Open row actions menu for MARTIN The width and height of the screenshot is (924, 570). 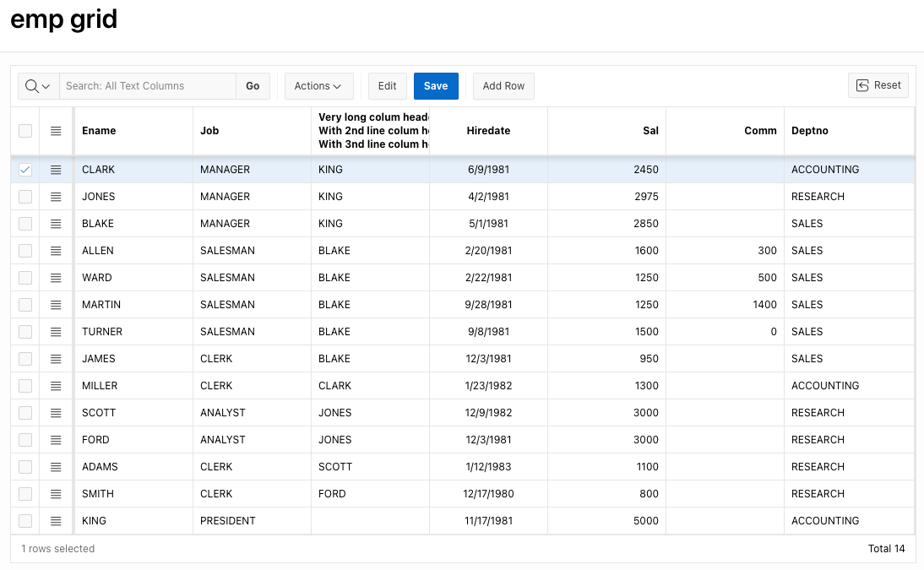56,305
